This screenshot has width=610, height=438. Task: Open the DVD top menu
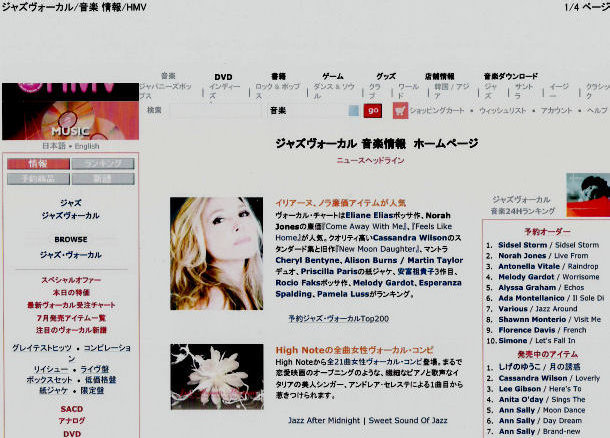pyautogui.click(x=223, y=76)
